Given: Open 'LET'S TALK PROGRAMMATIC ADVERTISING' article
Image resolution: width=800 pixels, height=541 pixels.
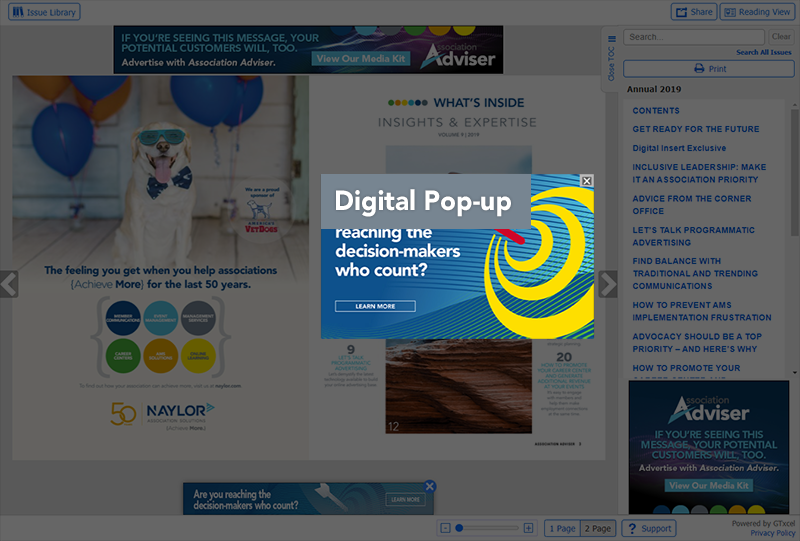Looking at the screenshot, I should click(694, 236).
